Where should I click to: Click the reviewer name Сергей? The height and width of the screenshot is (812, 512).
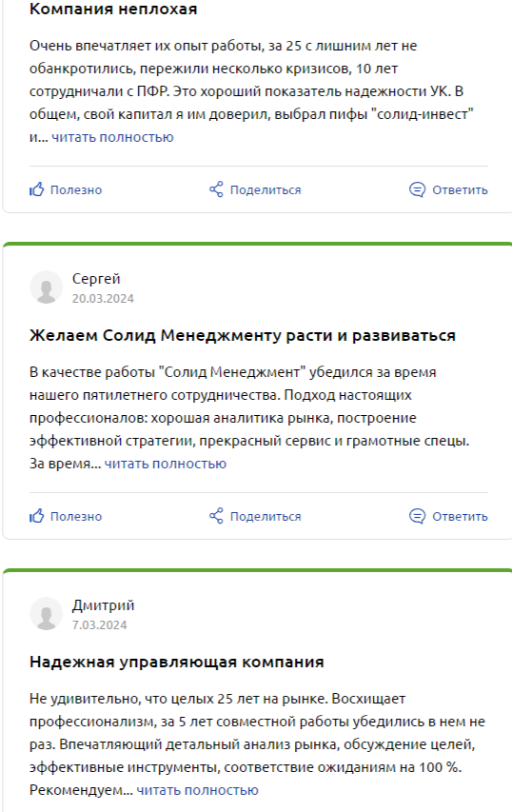96,279
